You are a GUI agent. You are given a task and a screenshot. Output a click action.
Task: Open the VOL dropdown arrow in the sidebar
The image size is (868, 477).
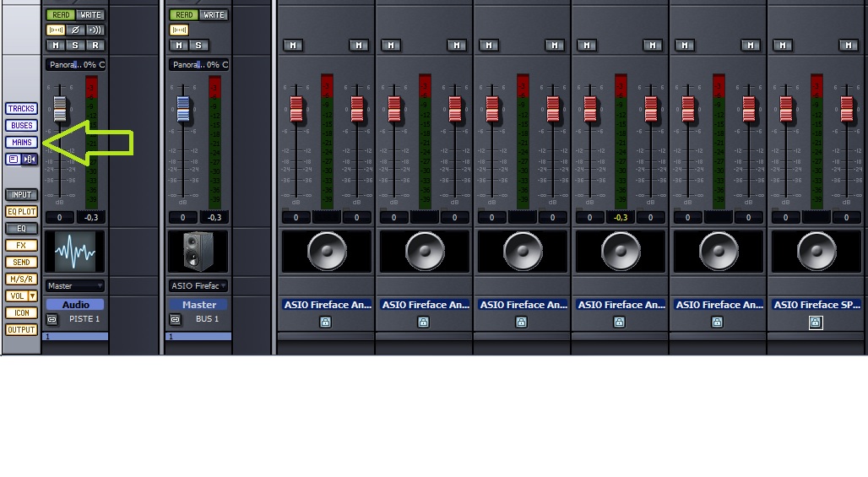[x=33, y=296]
